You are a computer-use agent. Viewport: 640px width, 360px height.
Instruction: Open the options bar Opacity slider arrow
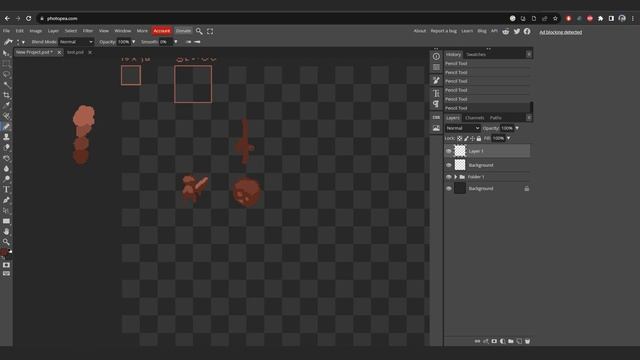coord(133,42)
